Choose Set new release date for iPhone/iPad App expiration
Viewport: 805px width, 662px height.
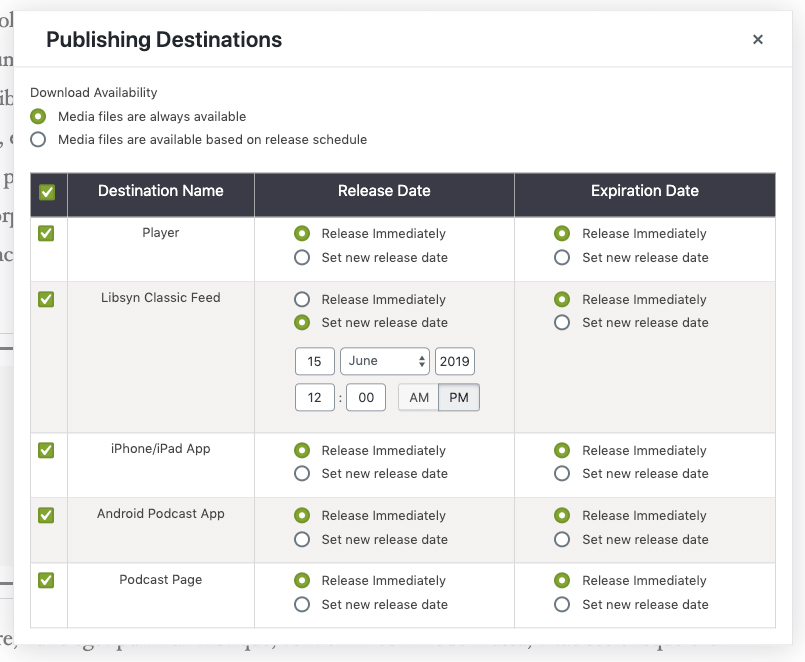coord(562,474)
